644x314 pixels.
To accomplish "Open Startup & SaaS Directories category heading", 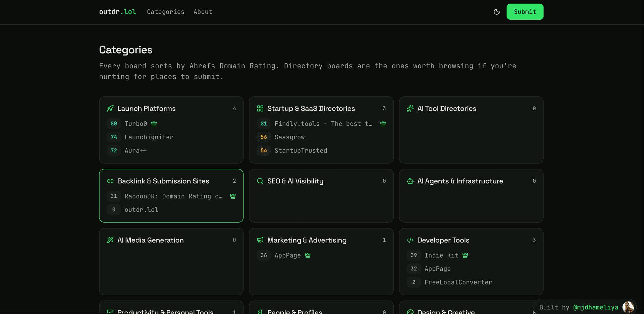I will pos(311,109).
